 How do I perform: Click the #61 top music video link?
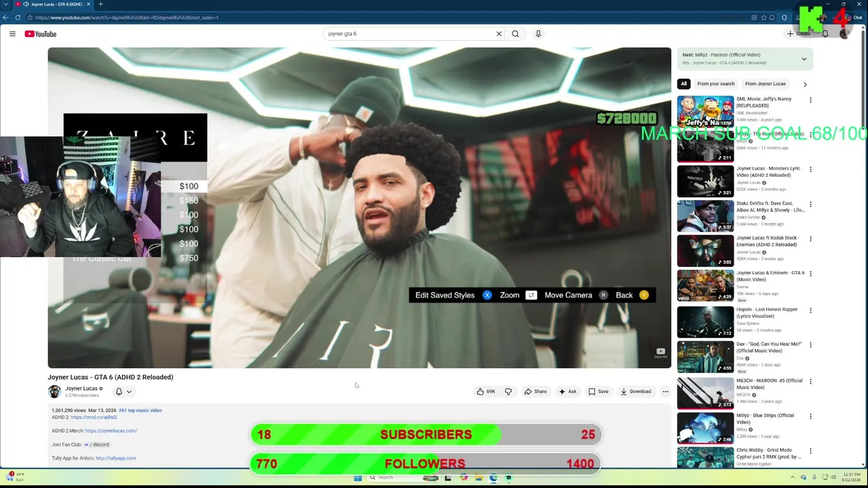point(140,411)
